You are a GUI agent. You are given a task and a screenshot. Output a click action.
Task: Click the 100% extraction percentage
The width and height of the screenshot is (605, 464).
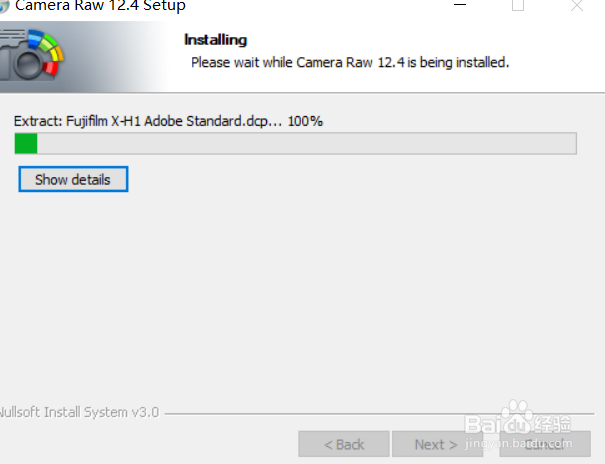click(x=305, y=121)
